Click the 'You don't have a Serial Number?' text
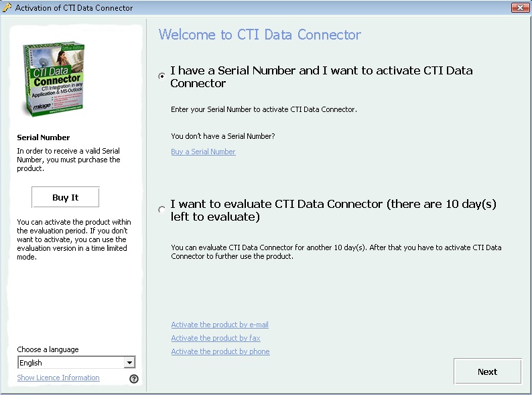Viewport: 532px width, 395px height. click(222, 136)
